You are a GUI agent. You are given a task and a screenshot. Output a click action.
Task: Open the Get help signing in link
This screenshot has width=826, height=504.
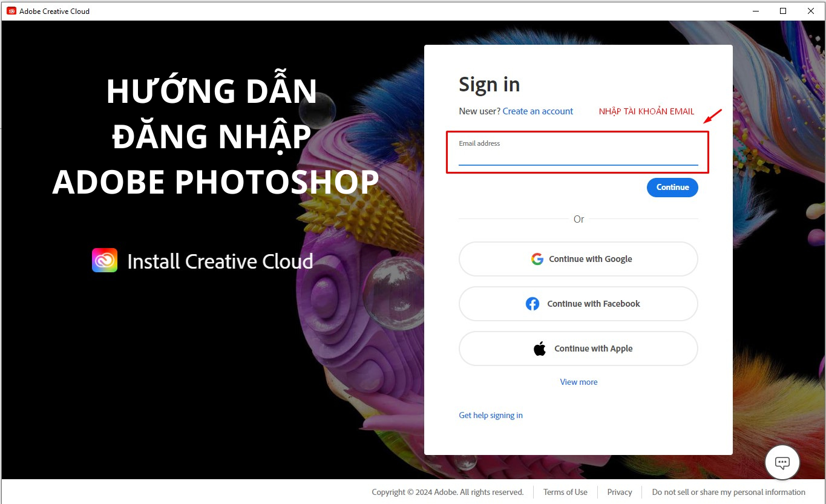tap(490, 415)
